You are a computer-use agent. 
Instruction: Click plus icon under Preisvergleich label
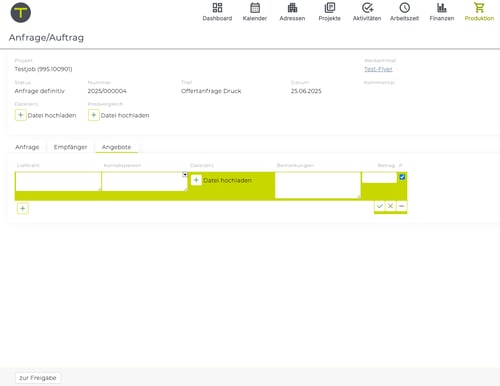pyautogui.click(x=94, y=115)
